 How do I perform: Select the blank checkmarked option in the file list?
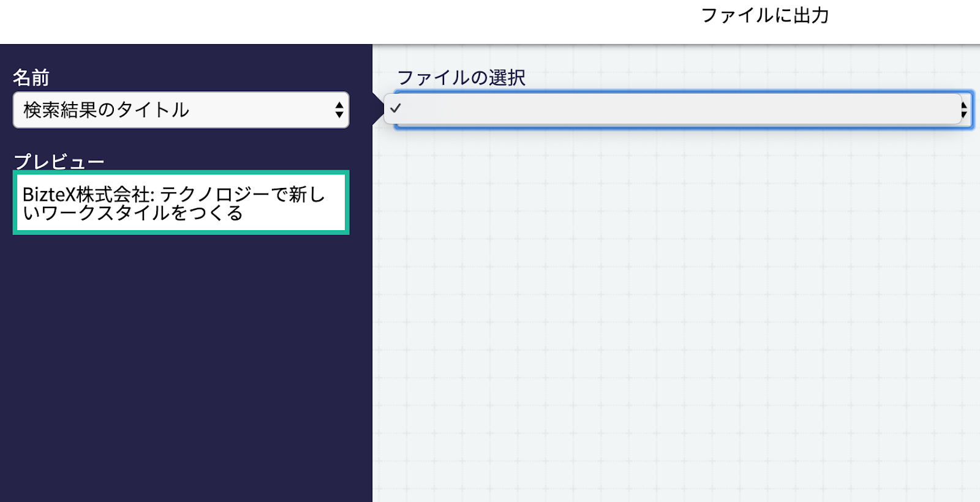tap(673, 108)
